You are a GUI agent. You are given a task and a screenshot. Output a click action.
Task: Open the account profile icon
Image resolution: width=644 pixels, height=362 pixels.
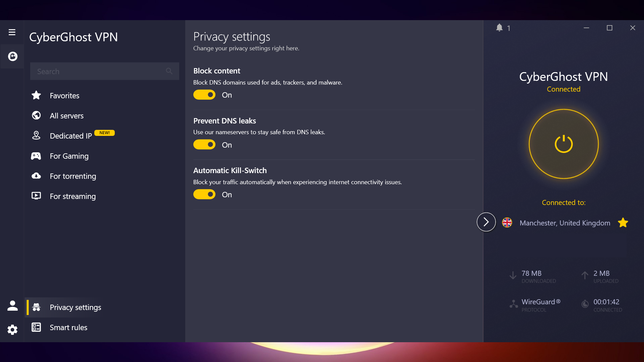pyautogui.click(x=12, y=305)
